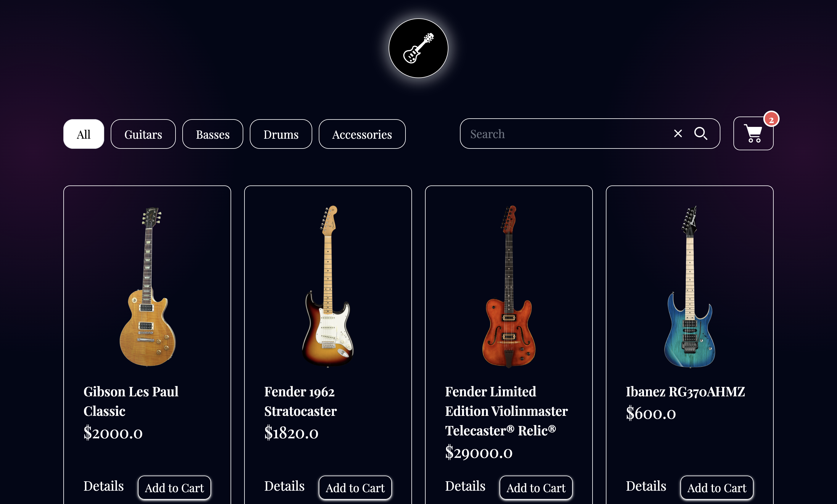Click the cart badge showing 2 items
Image resolution: width=837 pixels, height=504 pixels.
click(772, 119)
